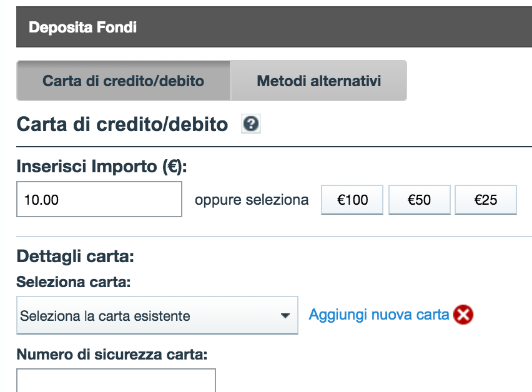The image size is (532, 392).
Task: Click the Seleziona carta label
Action: click(74, 282)
